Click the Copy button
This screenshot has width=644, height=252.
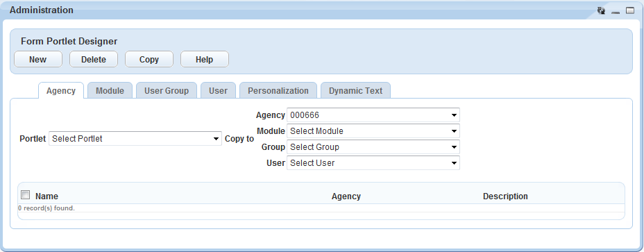point(149,59)
